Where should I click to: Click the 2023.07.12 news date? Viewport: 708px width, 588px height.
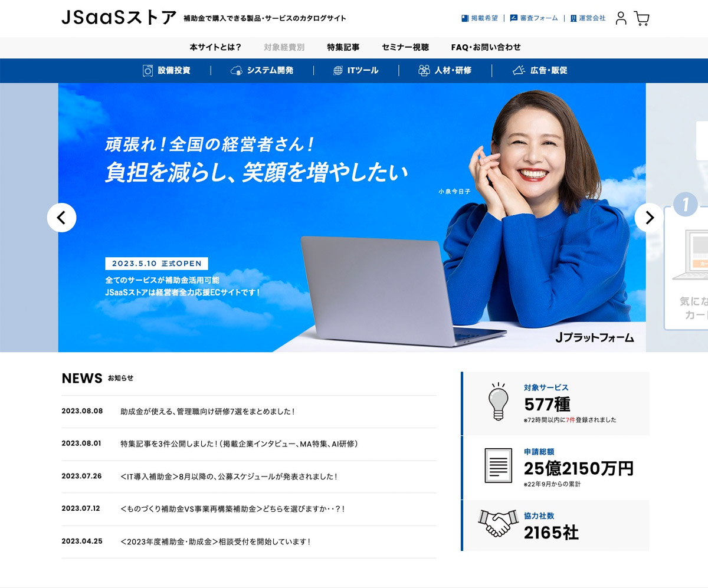[x=81, y=508]
